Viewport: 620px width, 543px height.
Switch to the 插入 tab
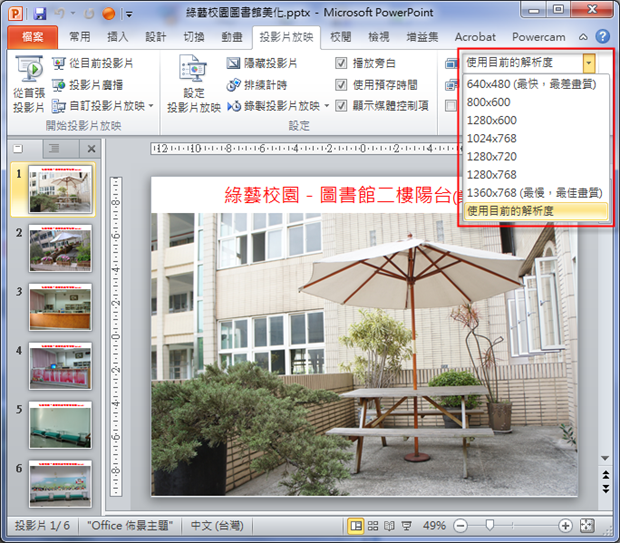pos(118,37)
